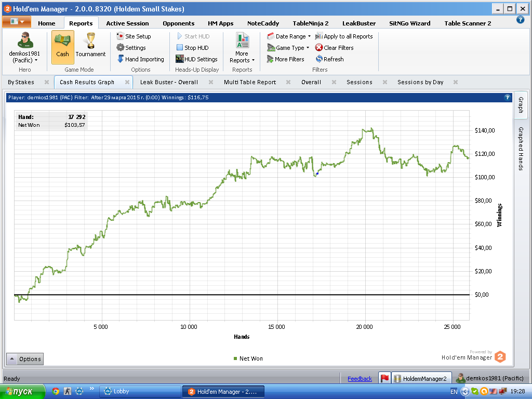Screen dimensions: 532x399
Task: Close the Sessions by Day tab
Action: click(x=456, y=82)
